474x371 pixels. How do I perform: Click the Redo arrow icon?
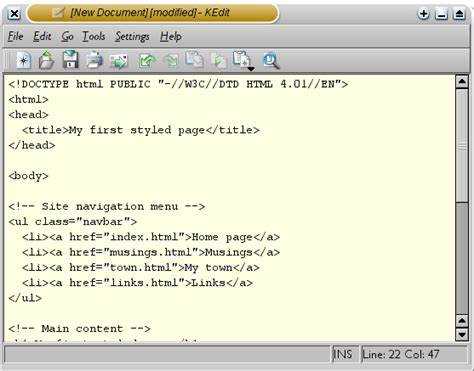(171, 61)
